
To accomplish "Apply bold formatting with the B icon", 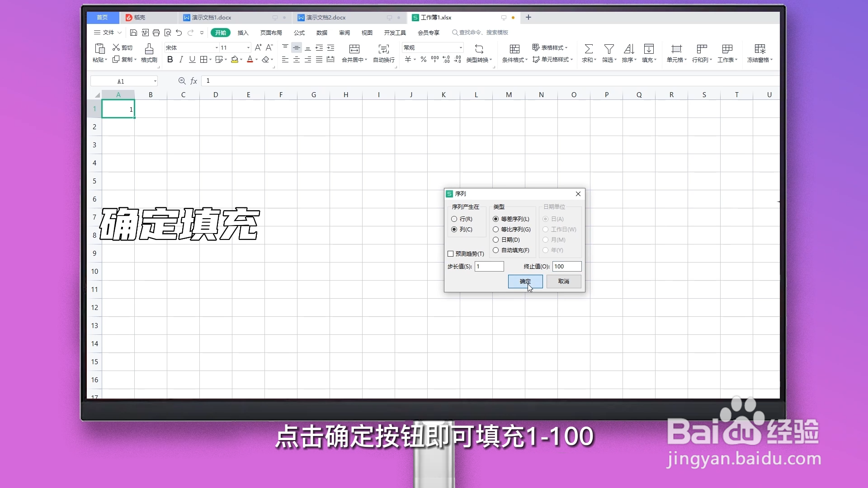I will (x=170, y=59).
